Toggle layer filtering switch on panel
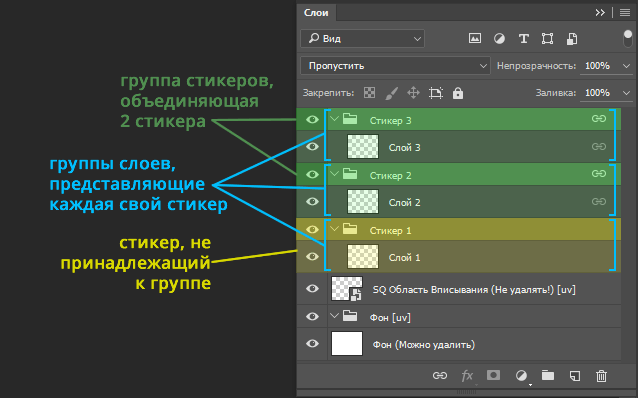The width and height of the screenshot is (638, 398). [627, 39]
